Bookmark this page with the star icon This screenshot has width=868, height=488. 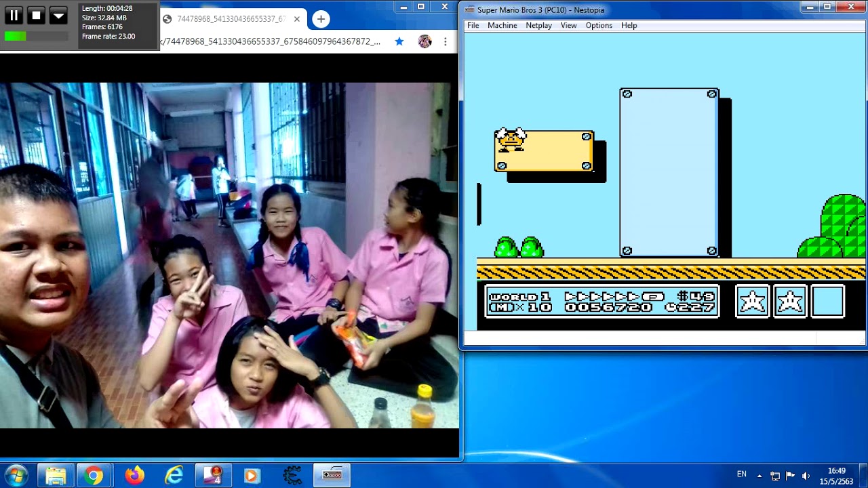(x=399, y=41)
